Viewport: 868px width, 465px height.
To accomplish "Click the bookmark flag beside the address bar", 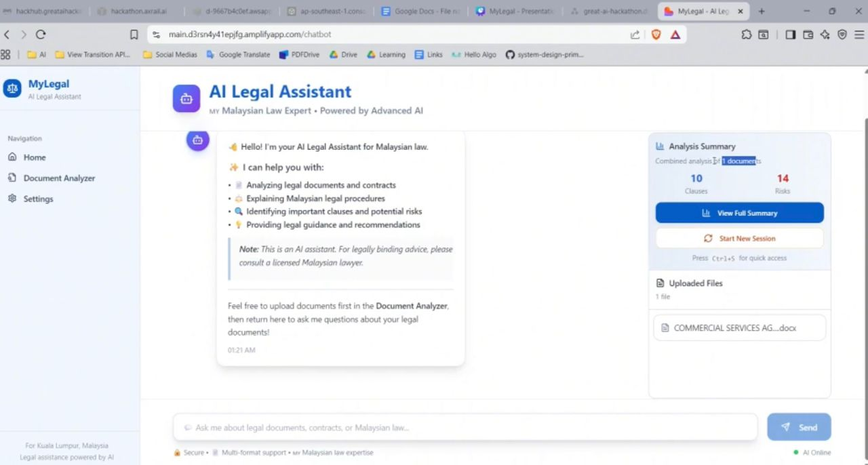I will [134, 34].
